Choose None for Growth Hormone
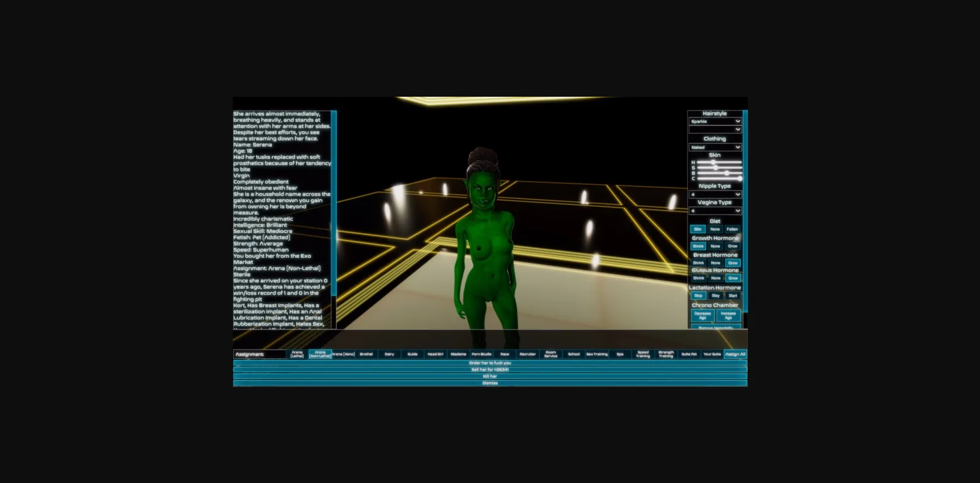980x483 pixels. 715,246
